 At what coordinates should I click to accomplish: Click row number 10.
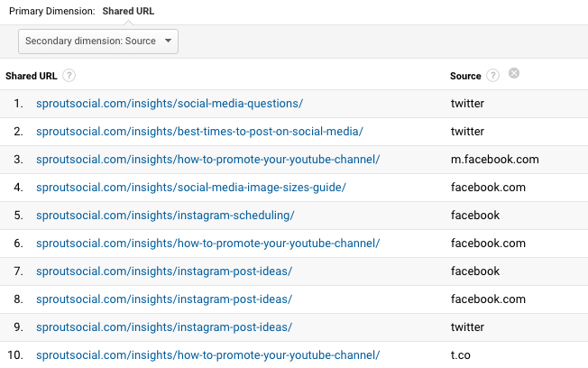coord(15,355)
